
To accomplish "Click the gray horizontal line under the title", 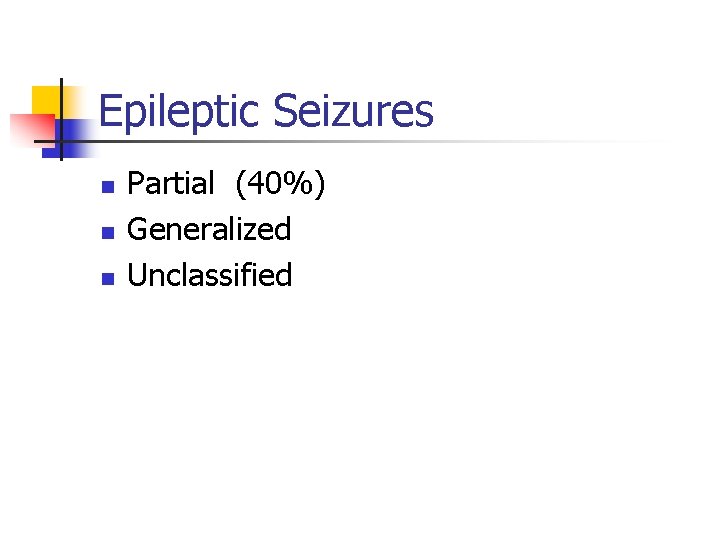I will [400, 142].
